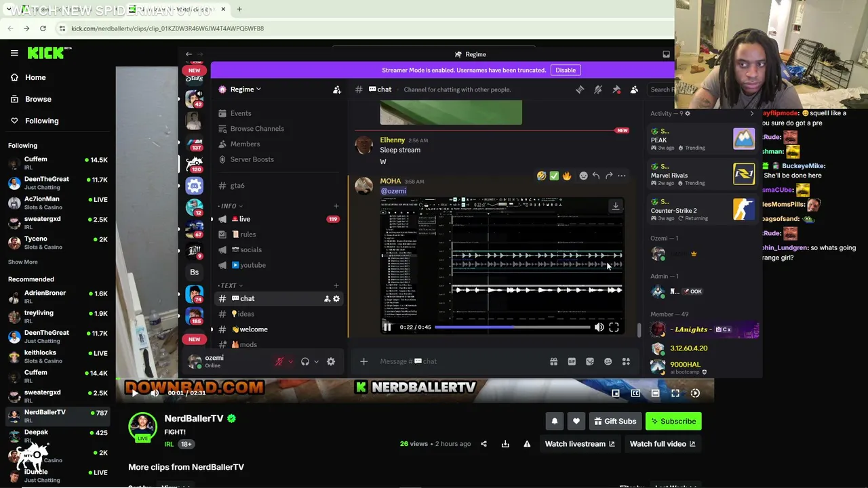Open Discord apps launcher icon
Viewport: 868px width, 488px height.
(626, 362)
